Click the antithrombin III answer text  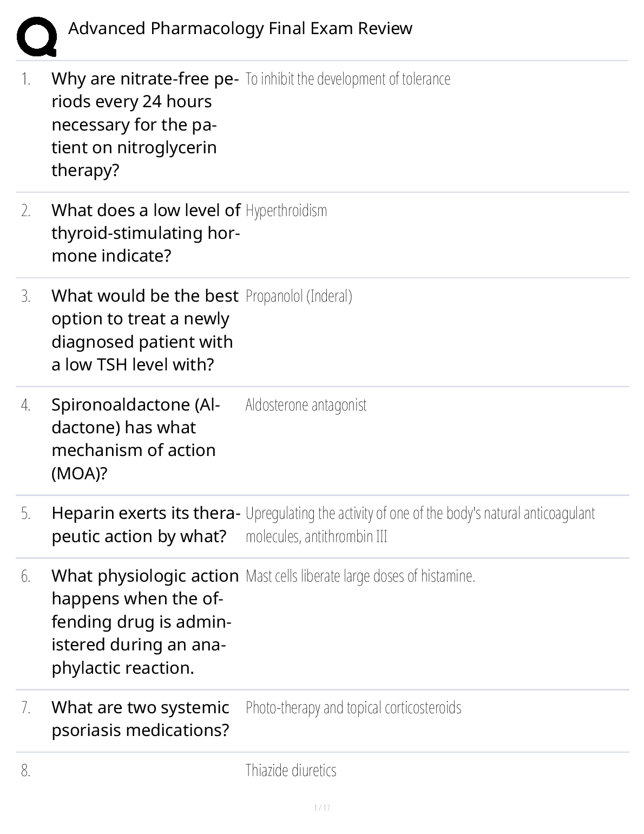(x=420, y=525)
